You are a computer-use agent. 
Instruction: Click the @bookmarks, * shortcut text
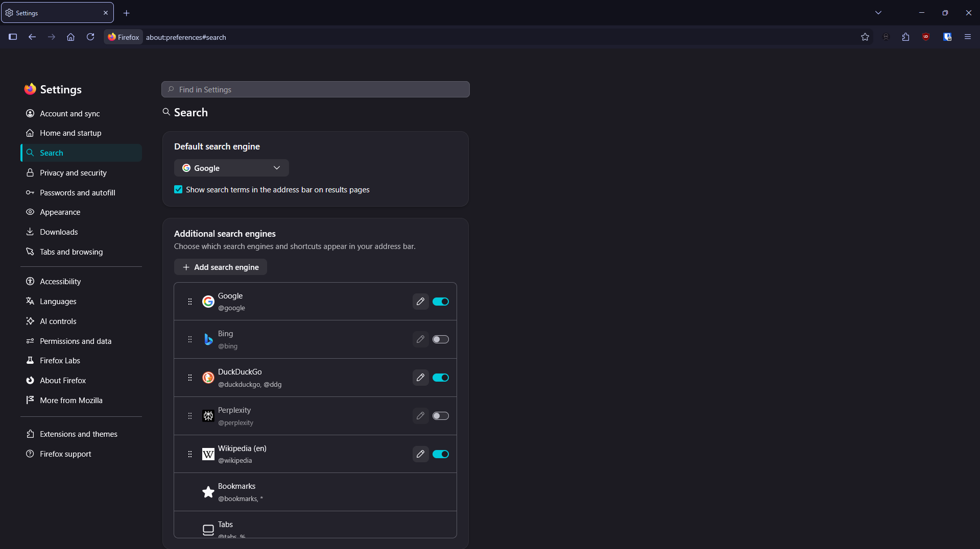pyautogui.click(x=241, y=499)
